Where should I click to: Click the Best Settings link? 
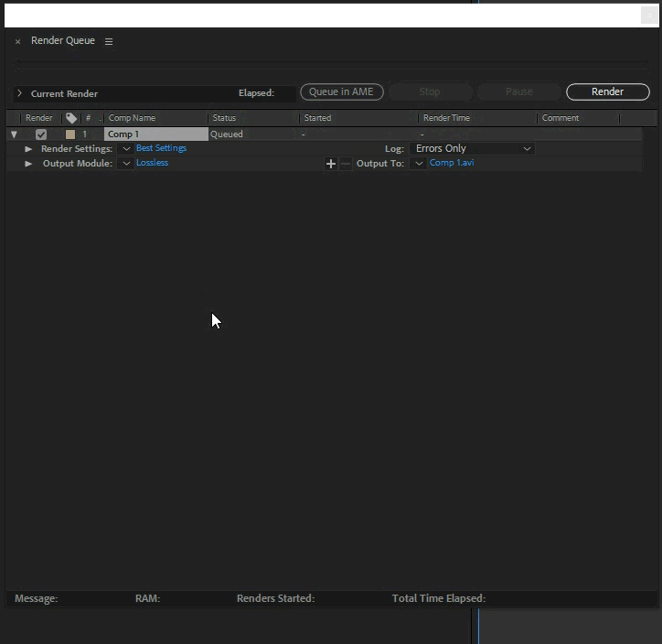tap(161, 148)
